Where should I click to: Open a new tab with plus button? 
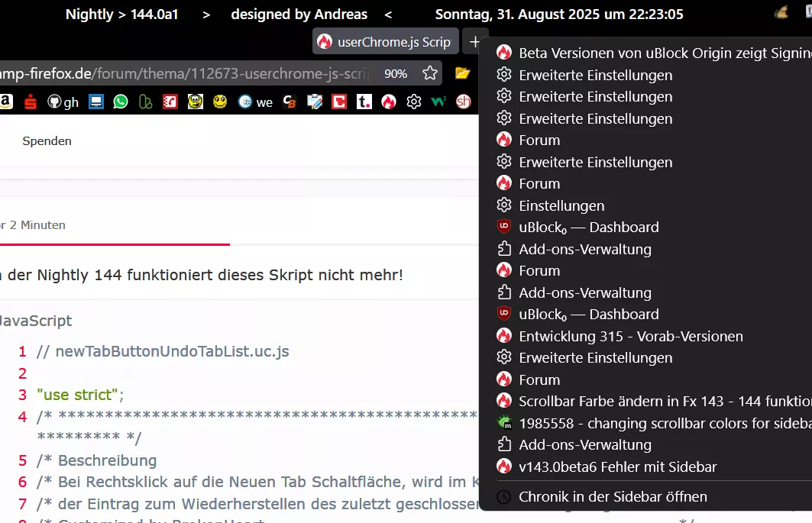[474, 42]
